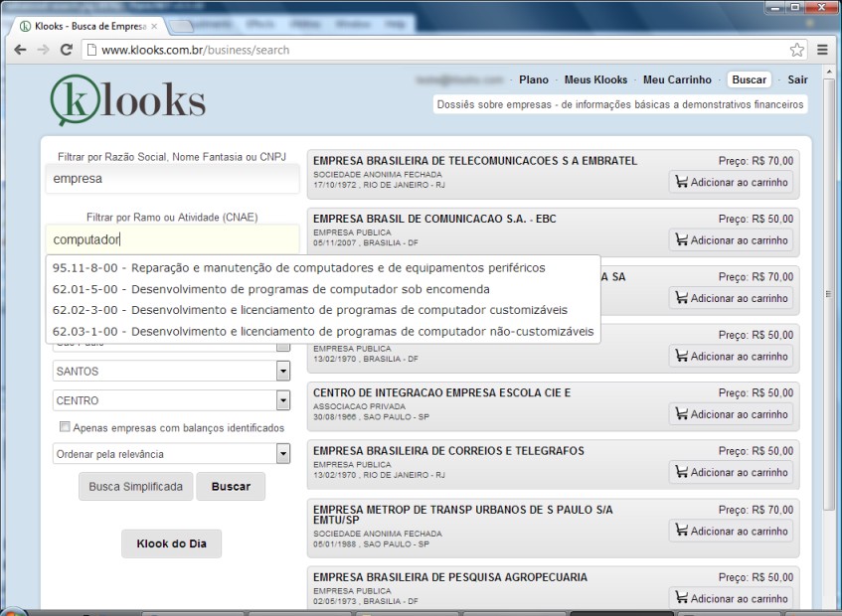Expand the SANTOS city dropdown

click(x=283, y=372)
